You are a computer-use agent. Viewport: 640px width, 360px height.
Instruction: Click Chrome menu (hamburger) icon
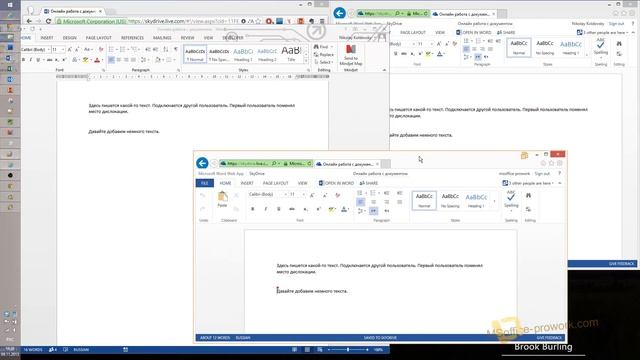(322, 21)
